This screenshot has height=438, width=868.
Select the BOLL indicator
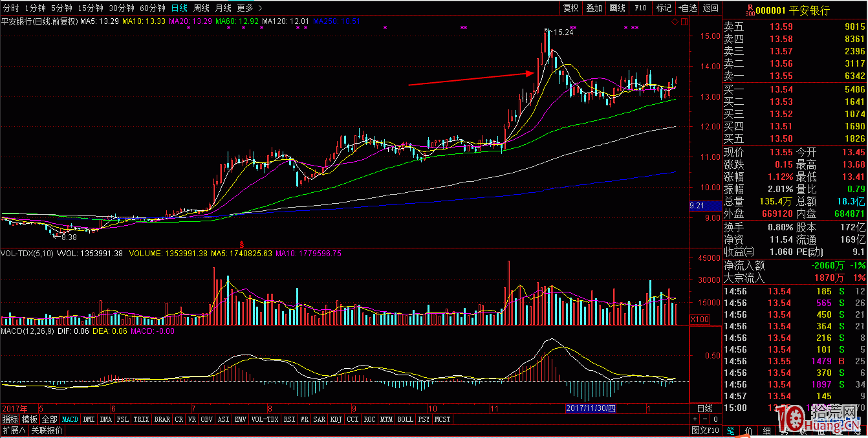[406, 419]
